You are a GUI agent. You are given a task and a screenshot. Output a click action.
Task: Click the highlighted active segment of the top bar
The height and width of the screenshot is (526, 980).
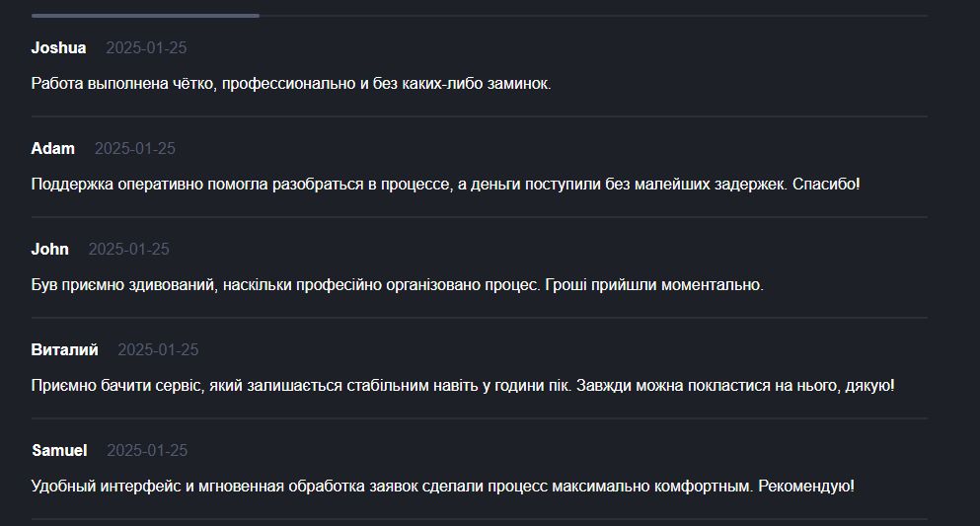tap(145, 16)
